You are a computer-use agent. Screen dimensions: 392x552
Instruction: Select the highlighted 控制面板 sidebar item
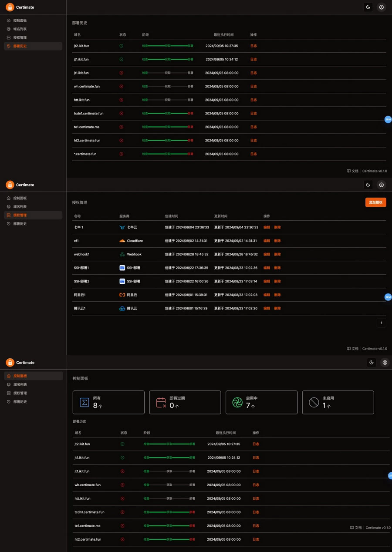click(x=33, y=376)
